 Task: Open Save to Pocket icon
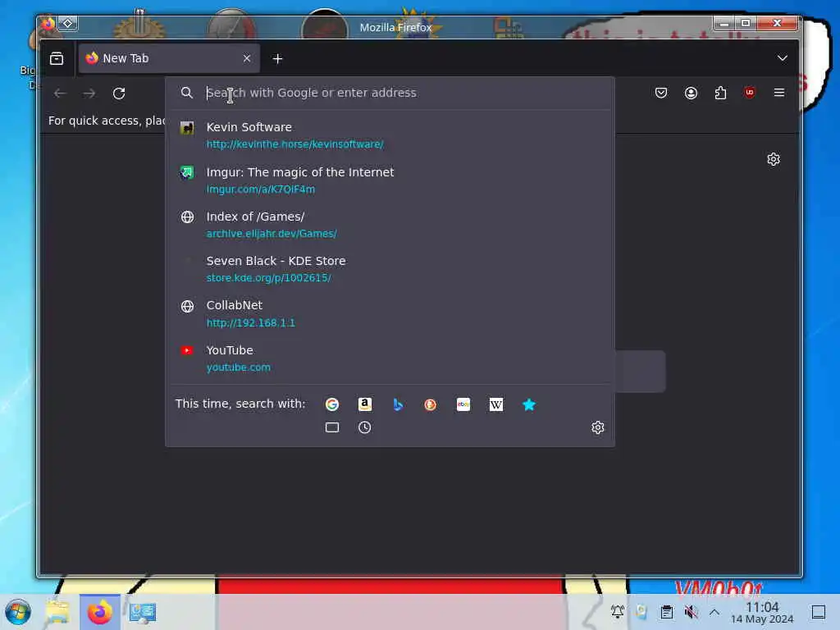pyautogui.click(x=661, y=94)
